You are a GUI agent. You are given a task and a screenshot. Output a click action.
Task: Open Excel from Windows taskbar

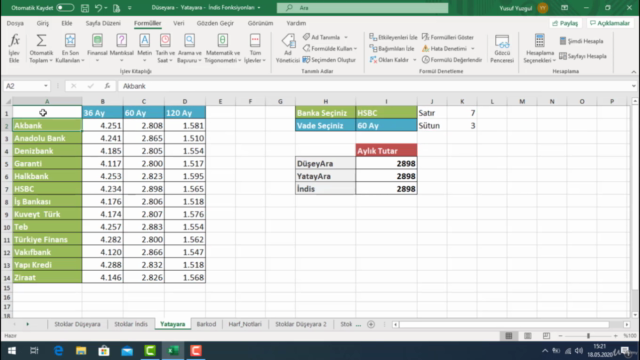click(173, 351)
